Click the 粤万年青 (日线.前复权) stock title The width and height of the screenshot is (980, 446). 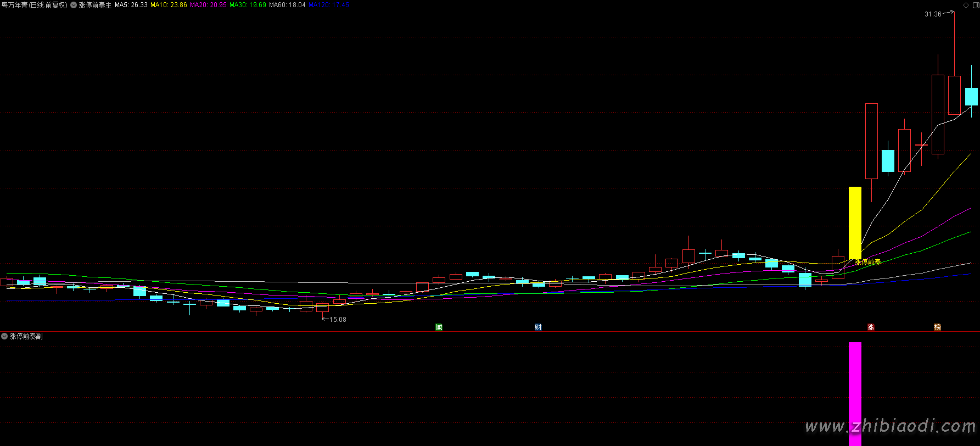tap(34, 5)
